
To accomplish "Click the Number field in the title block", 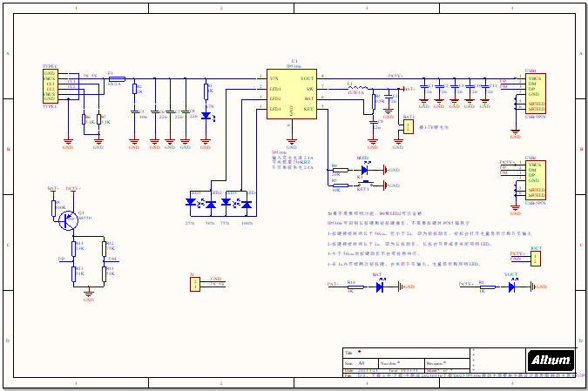I will click(402, 363).
